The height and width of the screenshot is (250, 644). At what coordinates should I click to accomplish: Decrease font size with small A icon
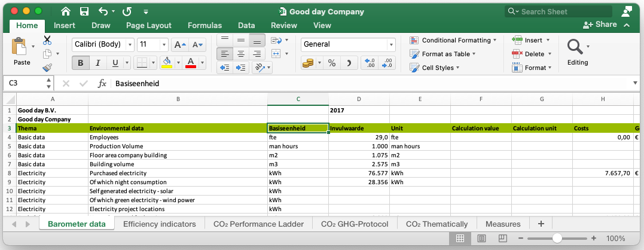[197, 44]
